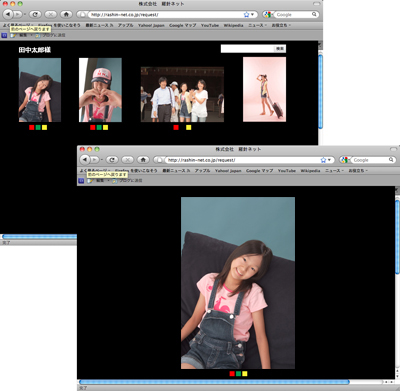Open the thumbnail of the girl on the cushion
Viewport: 400px width, 391px height.
pyautogui.click(x=40, y=90)
